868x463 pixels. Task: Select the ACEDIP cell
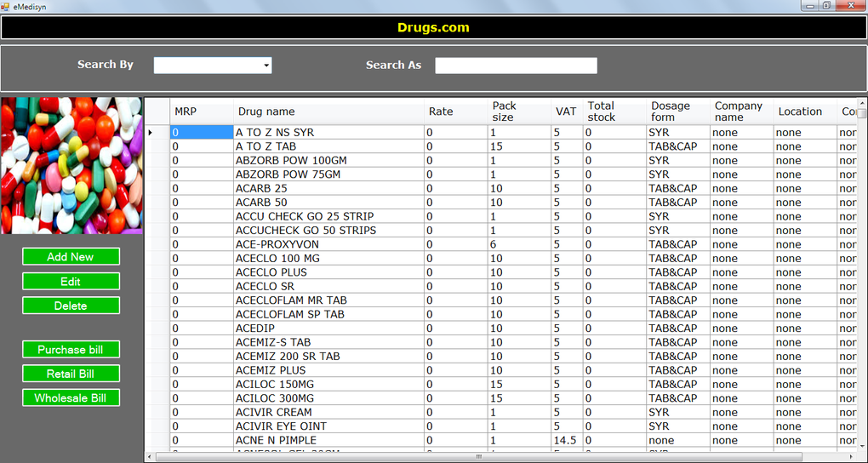click(x=328, y=328)
